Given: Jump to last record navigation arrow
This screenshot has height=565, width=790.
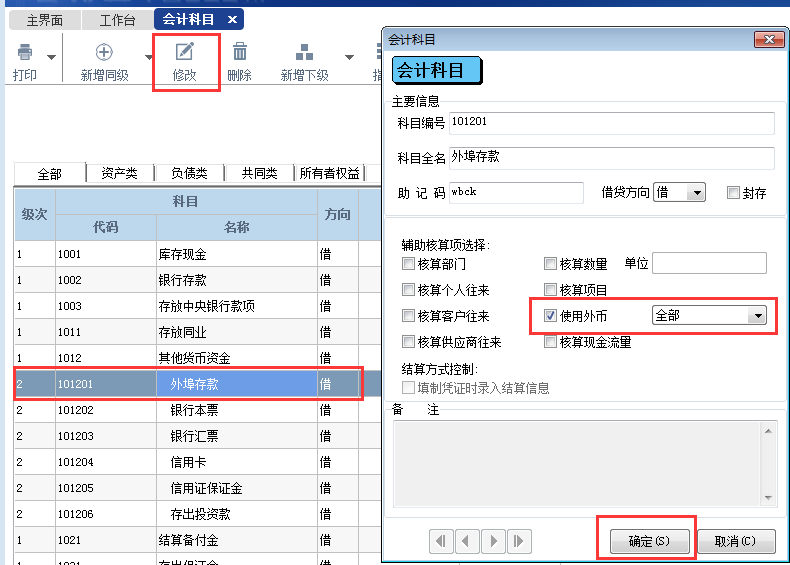Looking at the screenshot, I should 517,541.
